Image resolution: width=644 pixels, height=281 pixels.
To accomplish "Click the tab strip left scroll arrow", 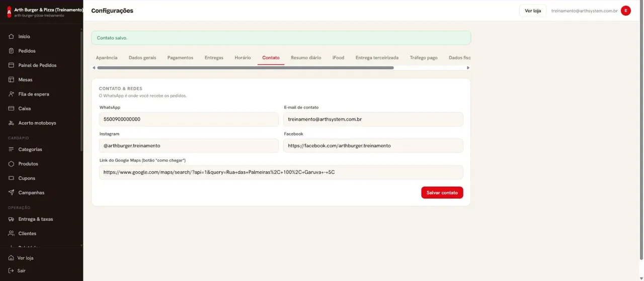I will [x=94, y=68].
